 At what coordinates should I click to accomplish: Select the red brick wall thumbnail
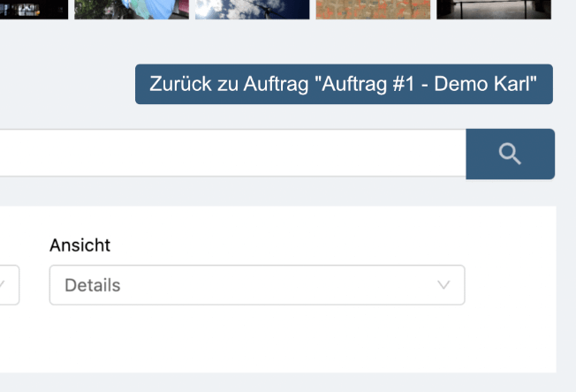coord(373,9)
